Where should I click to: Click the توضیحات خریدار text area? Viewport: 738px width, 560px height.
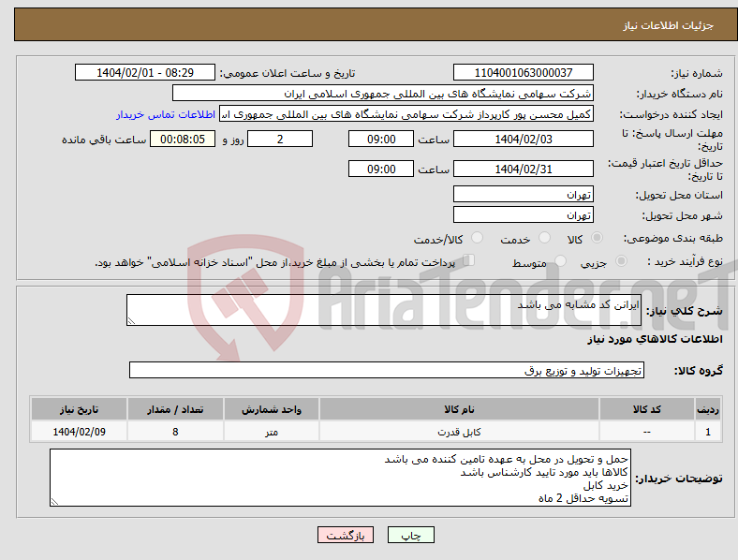pos(340,478)
